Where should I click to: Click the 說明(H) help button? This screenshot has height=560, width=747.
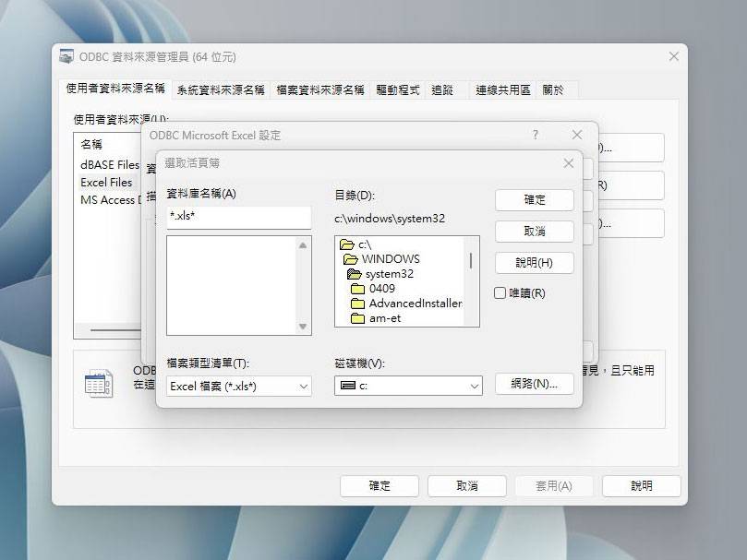[534, 263]
